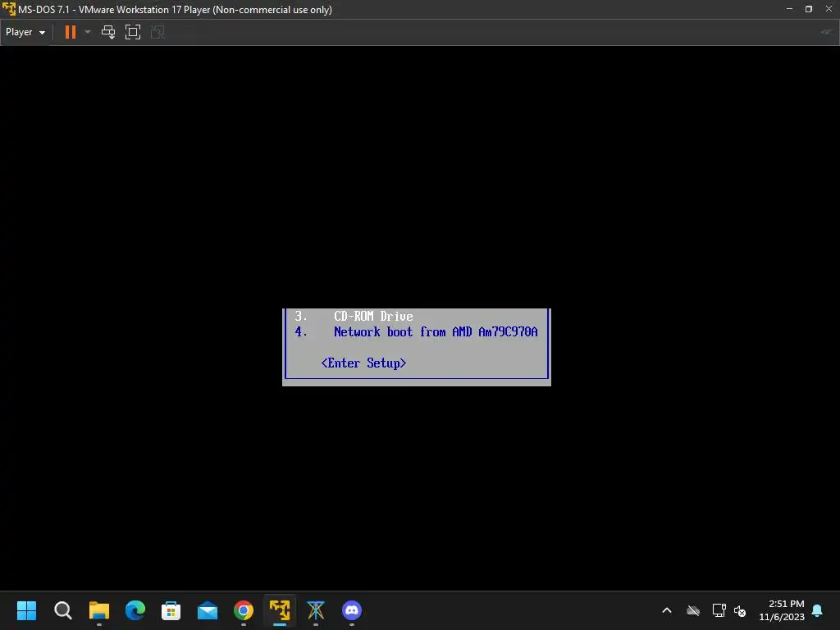Switch to VMware Player taskbar icon
This screenshot has width=840, height=630.
[x=280, y=610]
